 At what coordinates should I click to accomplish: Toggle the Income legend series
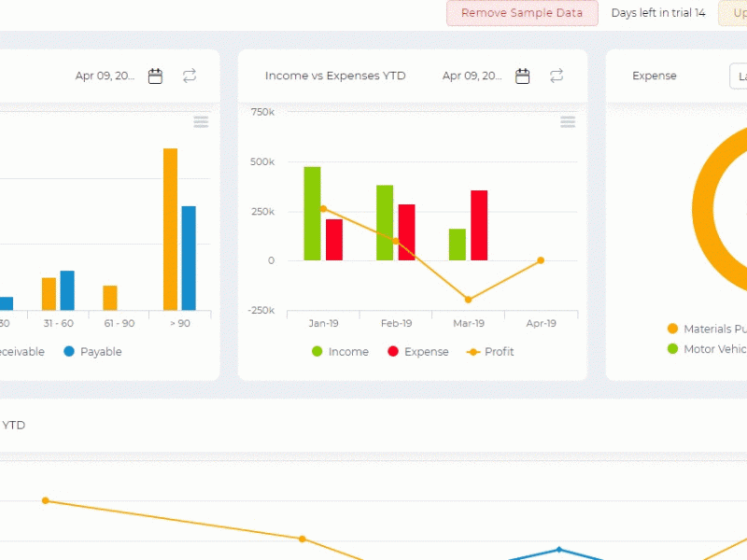pos(340,352)
